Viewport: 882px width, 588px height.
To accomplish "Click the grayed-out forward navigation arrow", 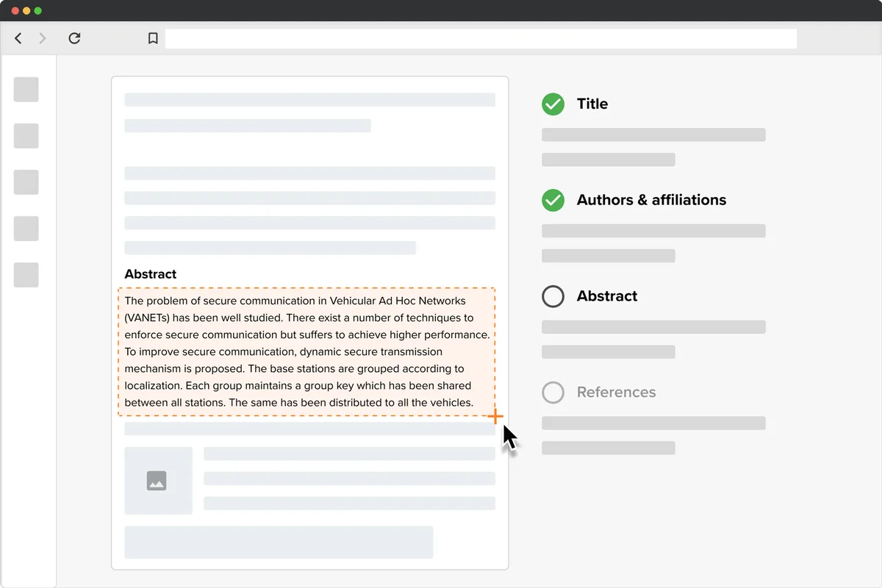I will tap(43, 38).
